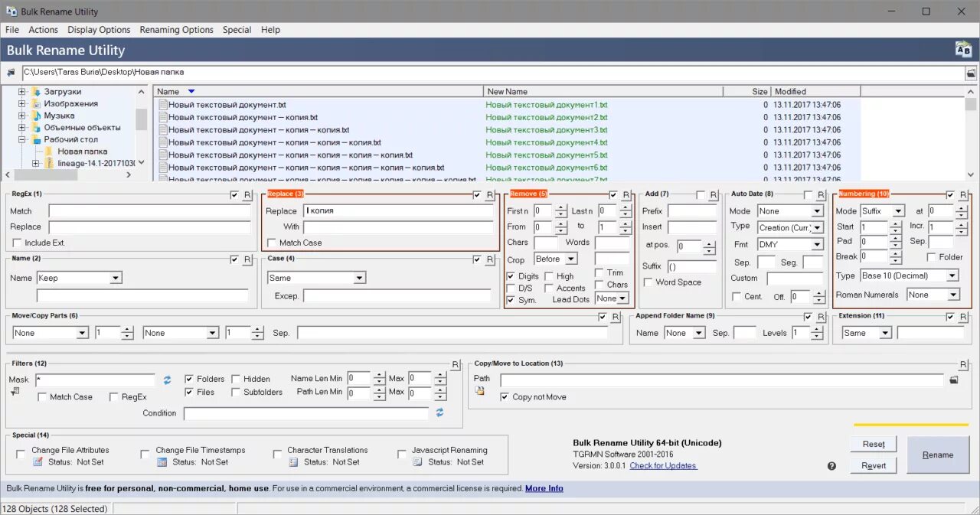Open the Check for Updates link
980x515 pixels.
point(663,466)
